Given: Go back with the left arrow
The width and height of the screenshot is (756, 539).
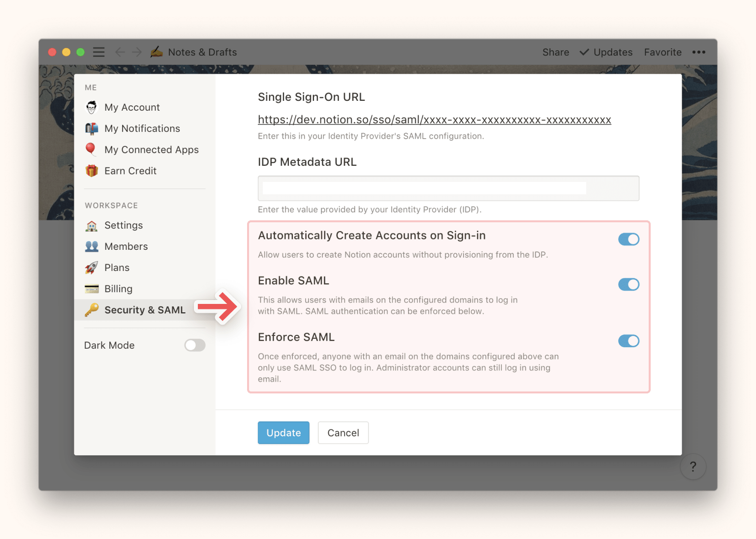Looking at the screenshot, I should (x=120, y=52).
